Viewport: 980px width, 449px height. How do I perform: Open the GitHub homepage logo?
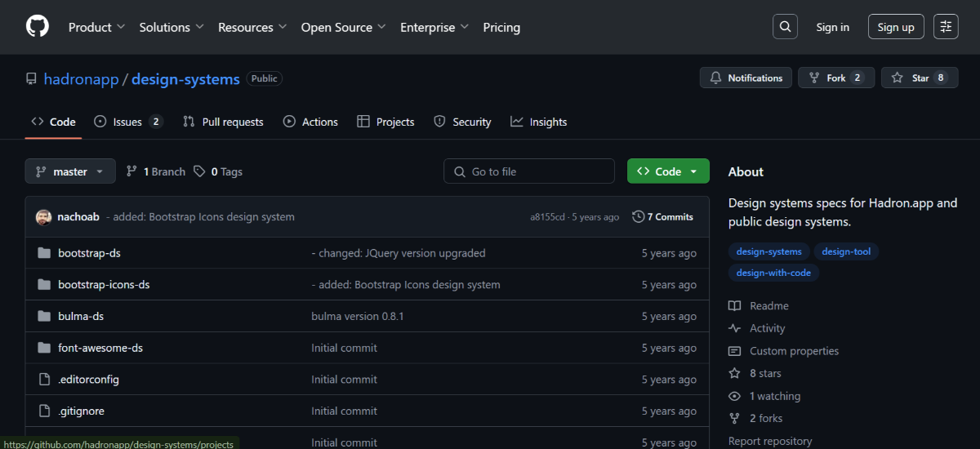[38, 27]
